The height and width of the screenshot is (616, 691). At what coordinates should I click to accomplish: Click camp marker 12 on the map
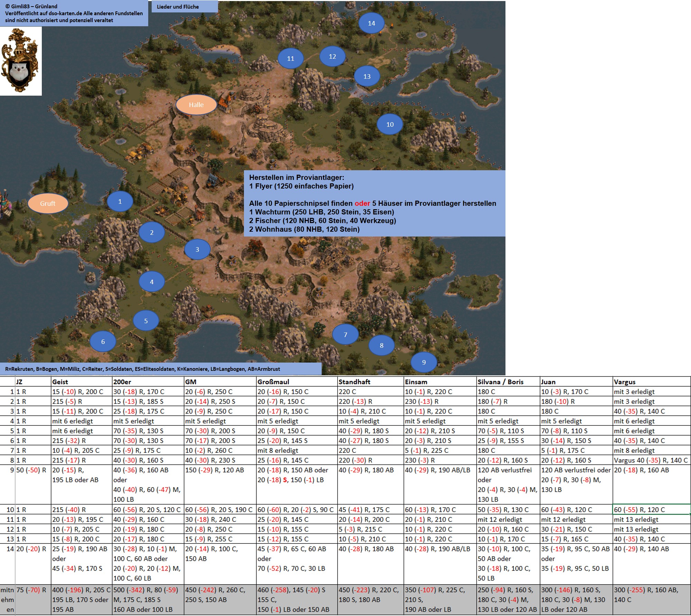[x=332, y=56]
